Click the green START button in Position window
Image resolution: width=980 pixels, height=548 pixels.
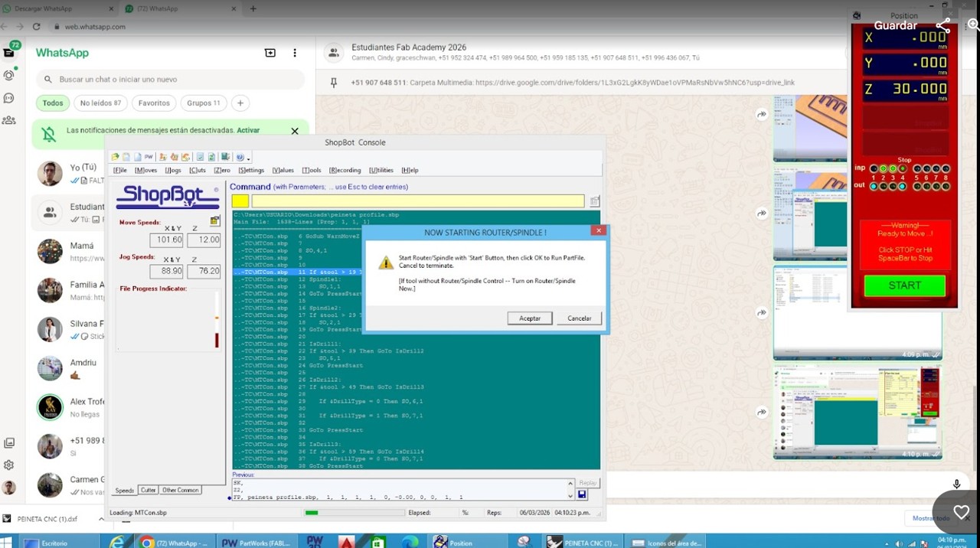click(904, 285)
